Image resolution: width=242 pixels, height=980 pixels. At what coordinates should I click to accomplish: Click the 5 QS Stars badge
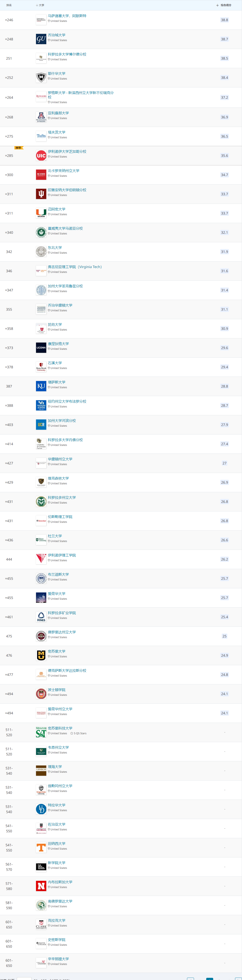pos(78,734)
